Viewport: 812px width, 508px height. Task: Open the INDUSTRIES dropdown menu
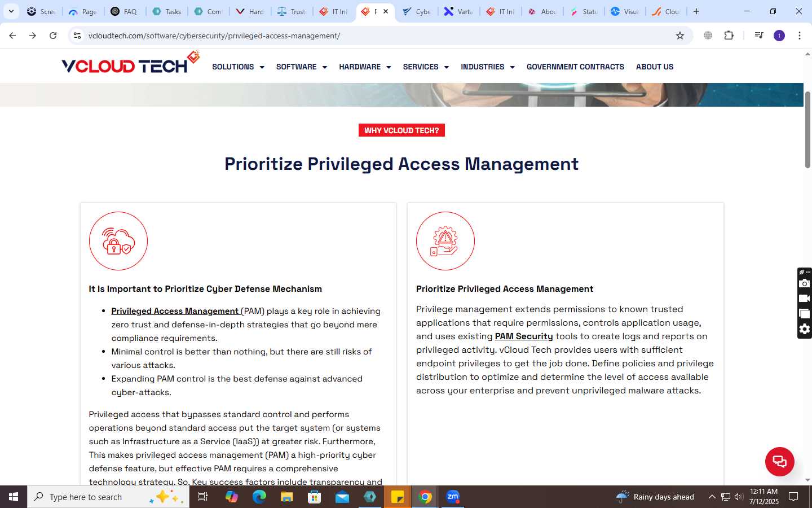tap(488, 67)
